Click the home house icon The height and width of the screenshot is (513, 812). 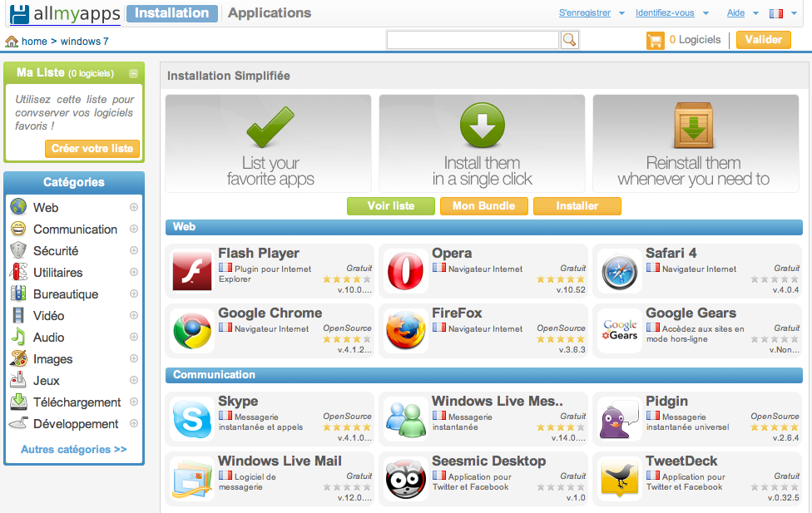click(12, 42)
